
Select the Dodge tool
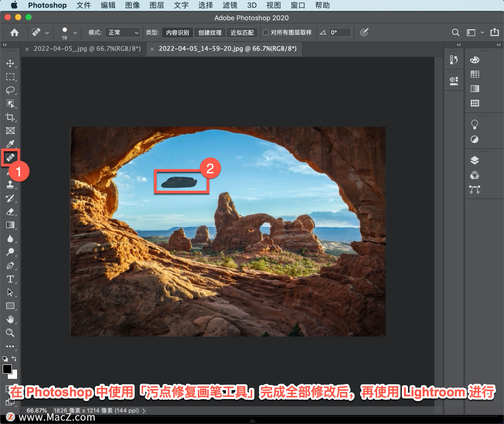click(x=10, y=252)
